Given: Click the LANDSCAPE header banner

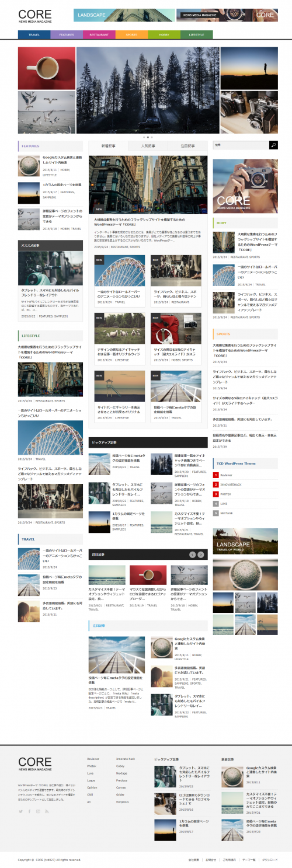Looking at the screenshot, I should click(124, 15).
